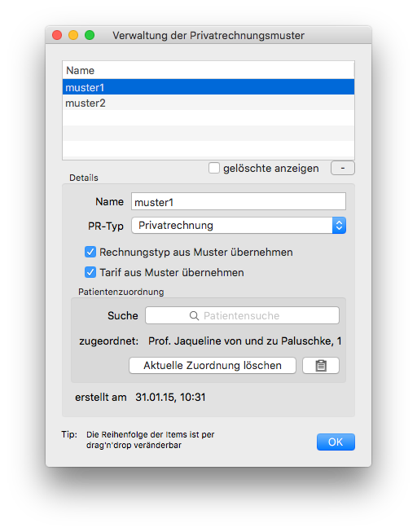The width and height of the screenshot is (417, 532).
Task: Click the Name column header
Action: (x=208, y=71)
